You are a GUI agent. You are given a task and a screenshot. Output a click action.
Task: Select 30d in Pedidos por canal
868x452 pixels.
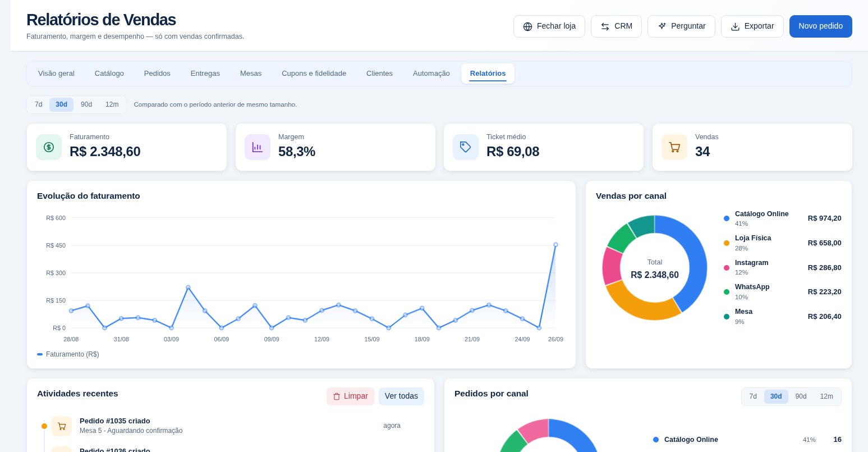tap(776, 396)
